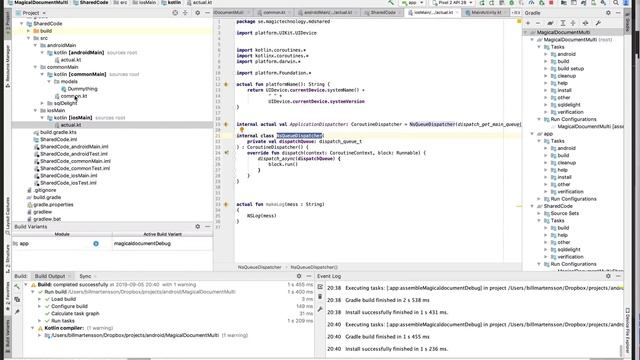This screenshot has width=640, height=360.
Task: Expand the Run tasks node in build output
Action: point(40,321)
